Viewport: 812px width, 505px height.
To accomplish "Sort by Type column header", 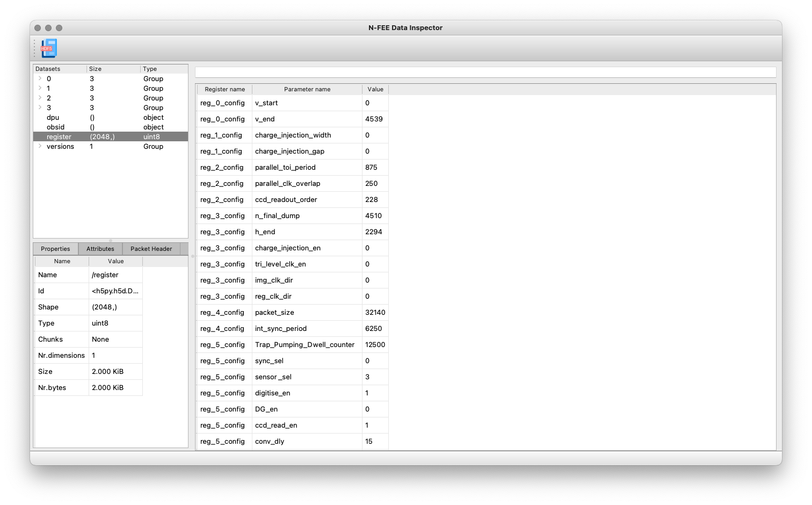I will coord(164,69).
